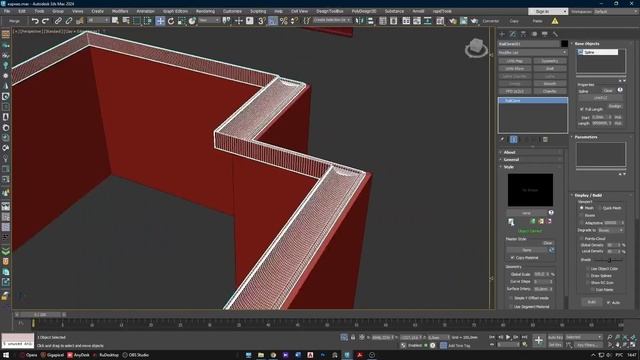The image size is (640, 360).
Task: Choose the Select Object tool
Action: [x=116, y=21]
